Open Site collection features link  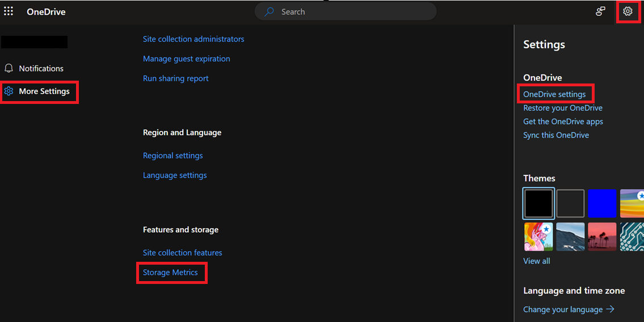point(182,253)
